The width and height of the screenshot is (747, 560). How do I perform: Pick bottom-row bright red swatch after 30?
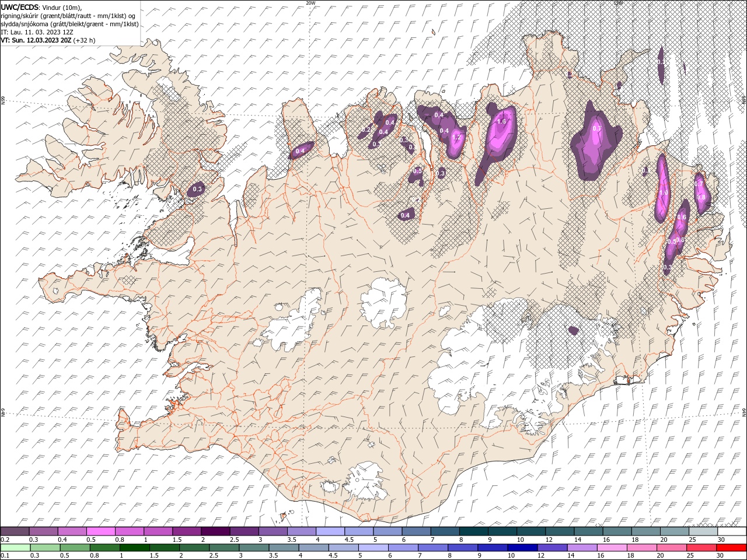tap(732, 547)
